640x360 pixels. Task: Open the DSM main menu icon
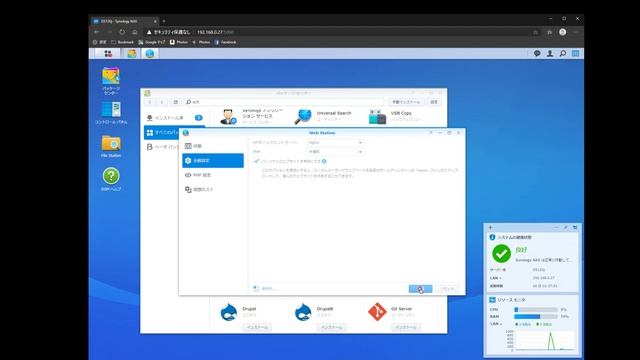pos(108,53)
